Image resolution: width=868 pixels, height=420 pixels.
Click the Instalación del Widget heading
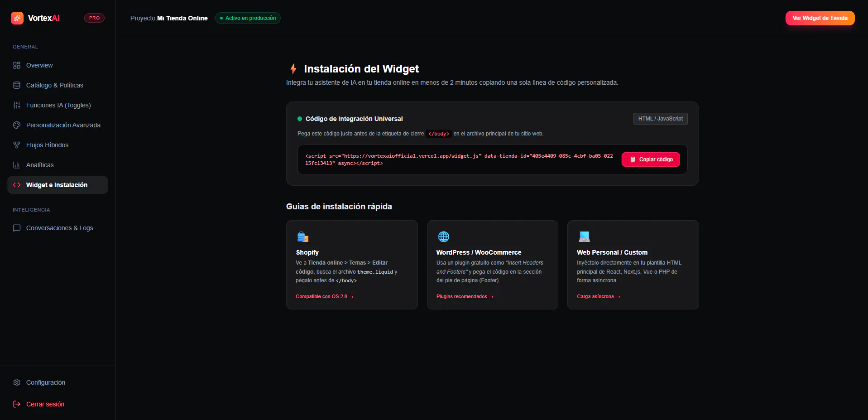point(361,69)
